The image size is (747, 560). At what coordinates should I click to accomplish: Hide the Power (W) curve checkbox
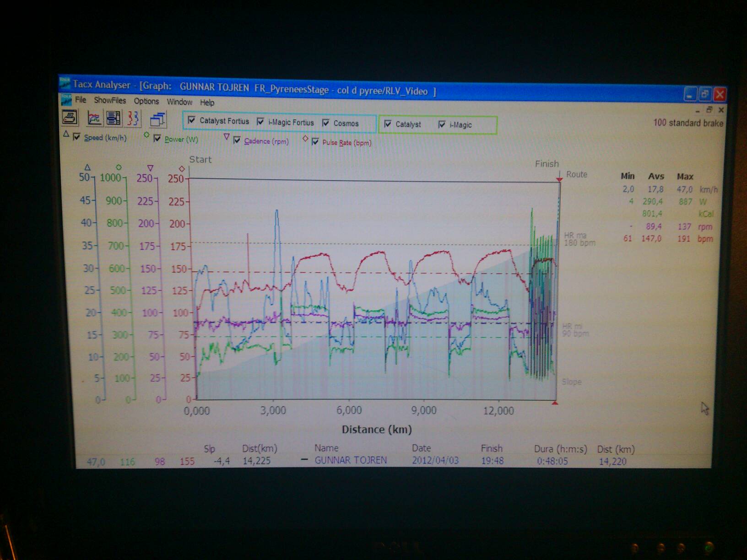157,139
